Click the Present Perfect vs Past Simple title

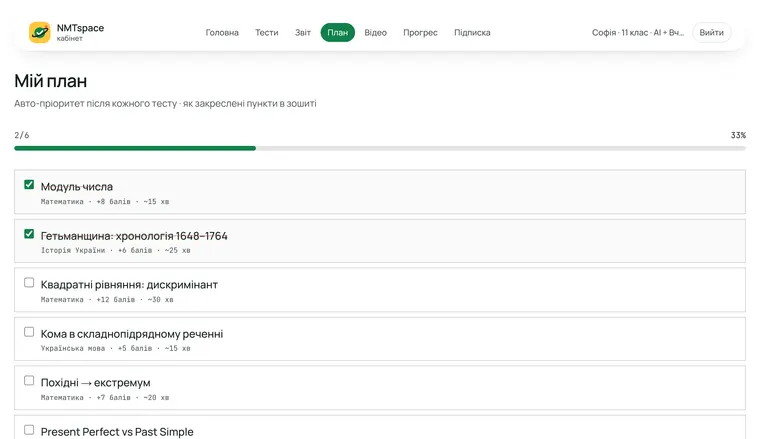[x=117, y=432]
